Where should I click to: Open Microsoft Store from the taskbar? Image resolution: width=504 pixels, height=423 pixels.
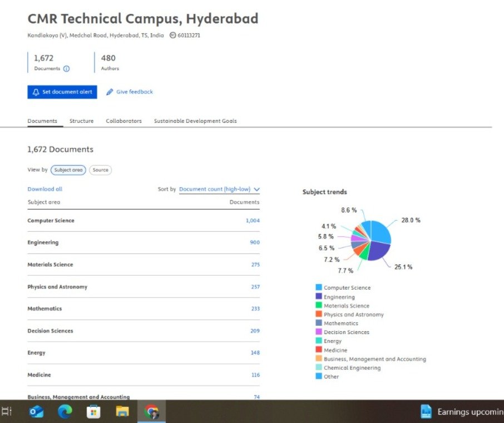[x=93, y=412]
